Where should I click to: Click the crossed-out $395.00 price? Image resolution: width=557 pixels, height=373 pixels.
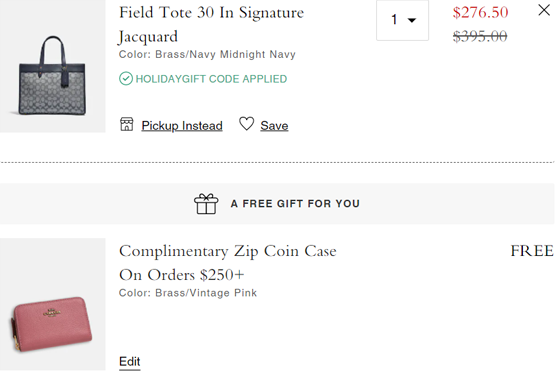point(480,36)
